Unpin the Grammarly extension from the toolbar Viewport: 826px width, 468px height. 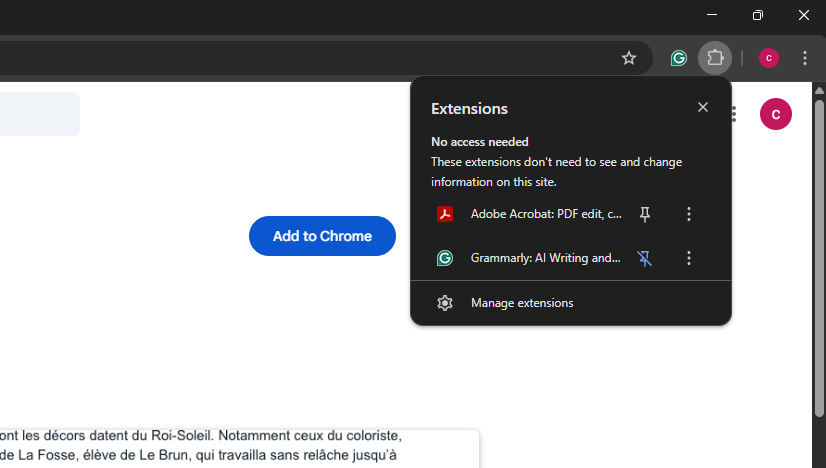[645, 258]
